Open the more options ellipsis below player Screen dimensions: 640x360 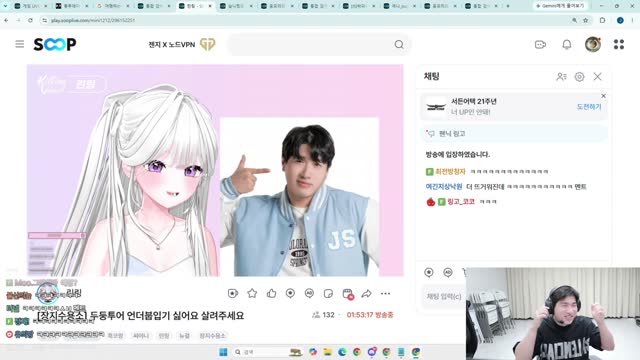click(x=385, y=293)
